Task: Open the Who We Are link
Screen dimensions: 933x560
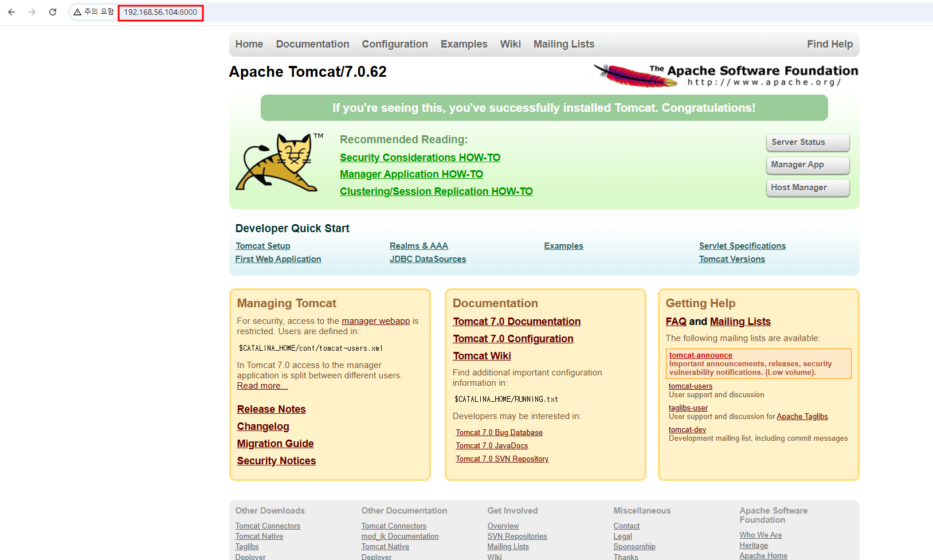Action: (760, 535)
